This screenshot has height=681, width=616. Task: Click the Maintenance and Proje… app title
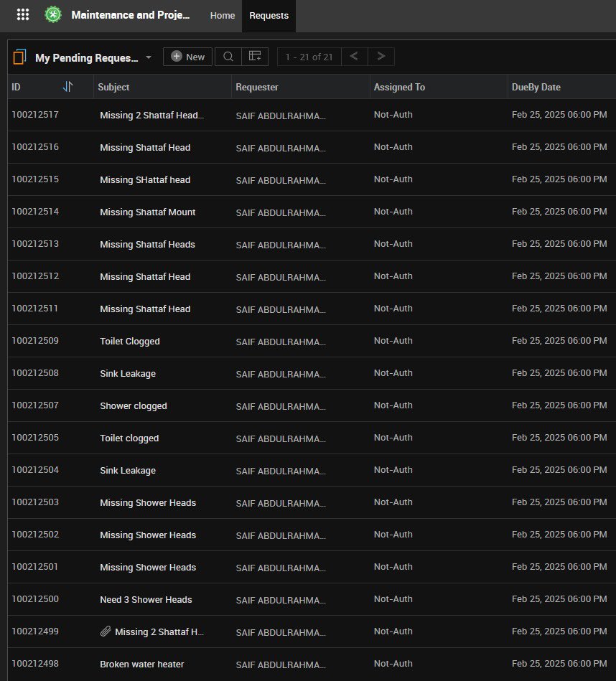click(131, 15)
